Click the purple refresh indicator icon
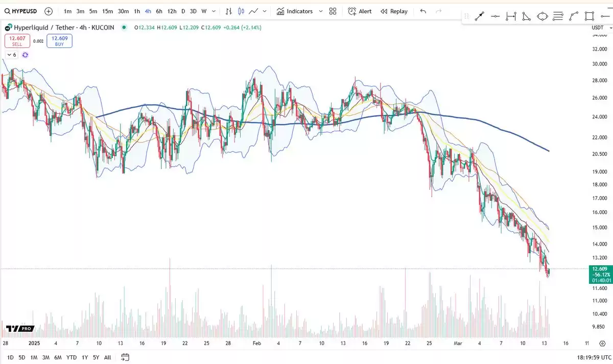 (25, 55)
